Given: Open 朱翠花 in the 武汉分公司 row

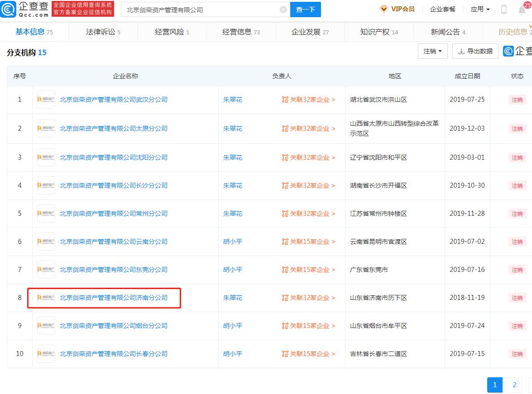Looking at the screenshot, I should [x=233, y=100].
